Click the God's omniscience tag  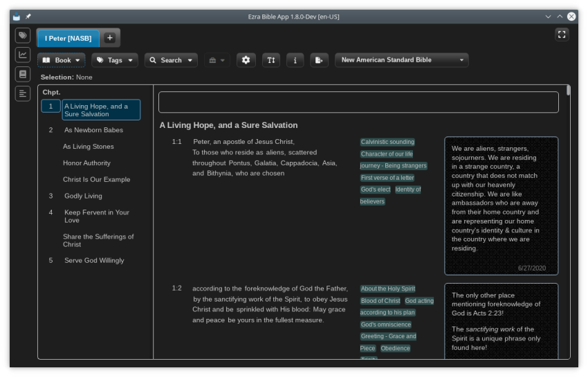pos(386,324)
